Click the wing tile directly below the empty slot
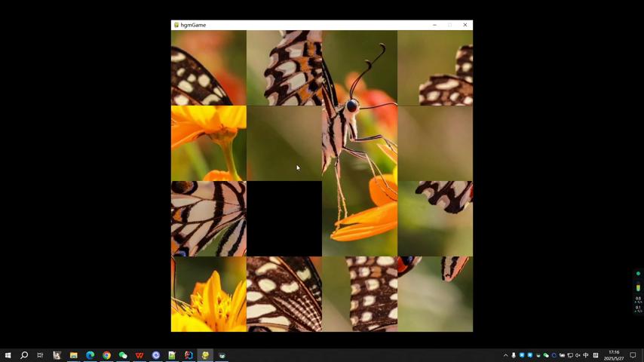Image resolution: width=644 pixels, height=362 pixels. pyautogui.click(x=284, y=294)
